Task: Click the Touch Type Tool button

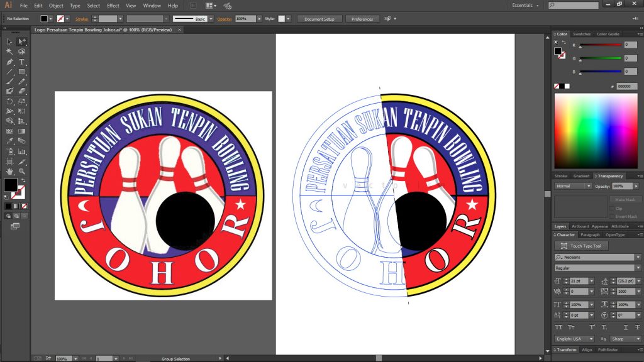Action: [x=581, y=246]
